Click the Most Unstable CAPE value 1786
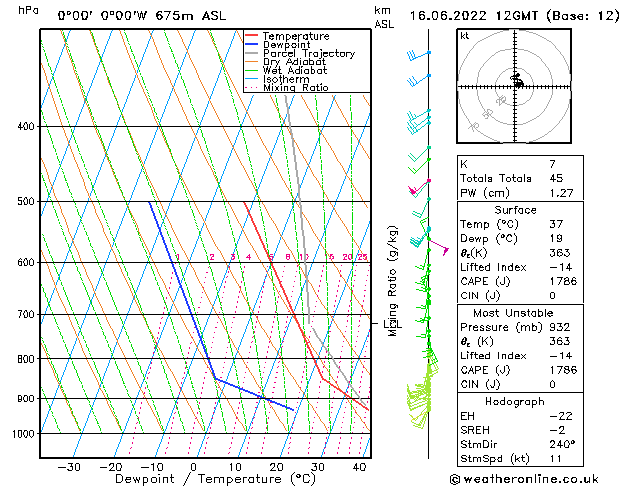The image size is (629, 486). coord(563,370)
